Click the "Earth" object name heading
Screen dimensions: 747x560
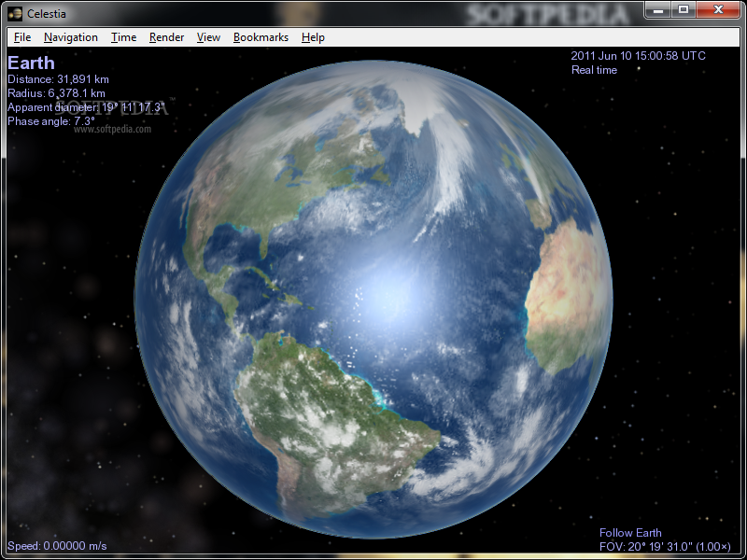point(31,63)
